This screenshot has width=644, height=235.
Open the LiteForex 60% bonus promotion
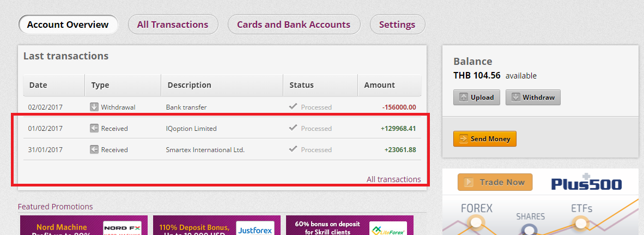(350, 226)
